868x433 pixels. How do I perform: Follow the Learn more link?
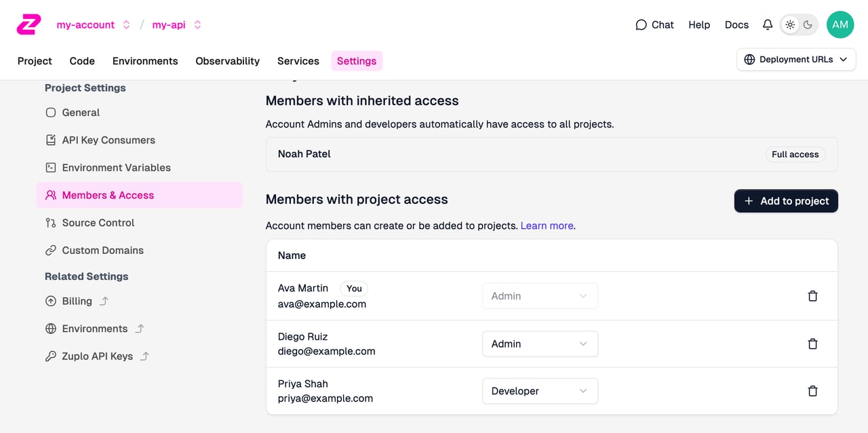tap(547, 226)
